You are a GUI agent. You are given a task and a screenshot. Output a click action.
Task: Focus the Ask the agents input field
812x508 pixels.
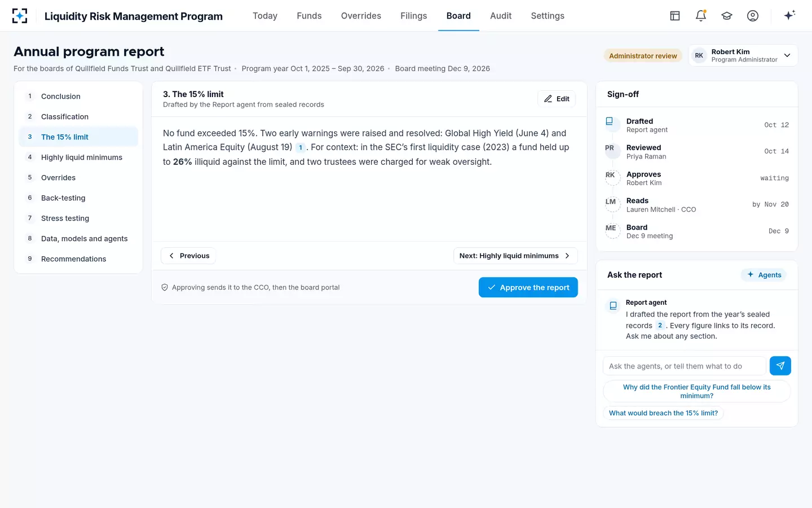pos(685,366)
